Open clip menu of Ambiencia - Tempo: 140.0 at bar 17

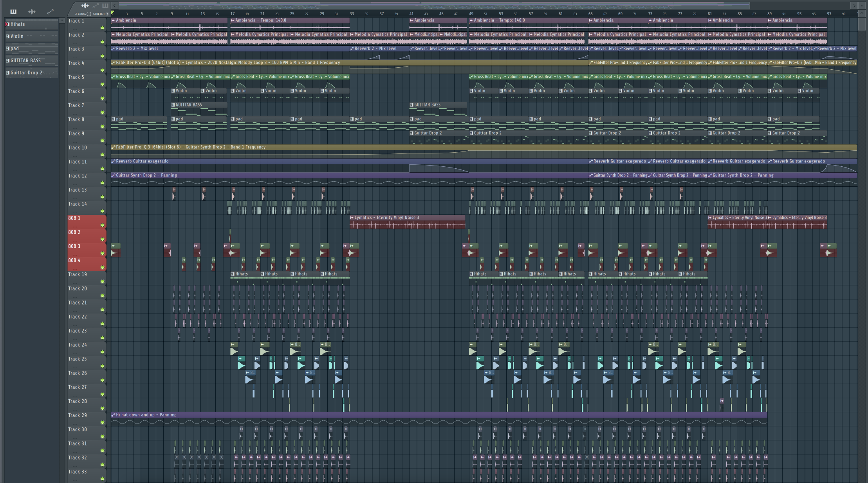pyautogui.click(x=233, y=20)
